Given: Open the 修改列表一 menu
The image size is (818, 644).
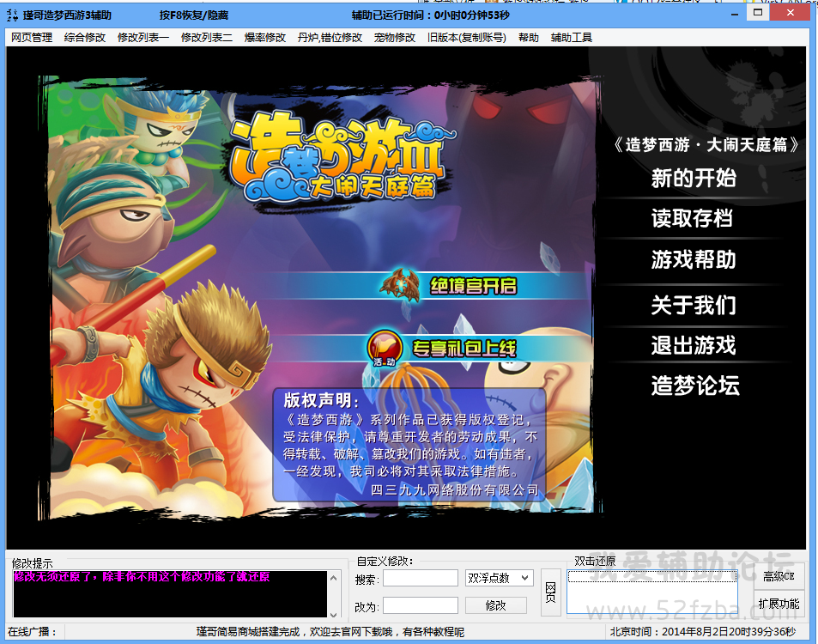Looking at the screenshot, I should (x=143, y=38).
